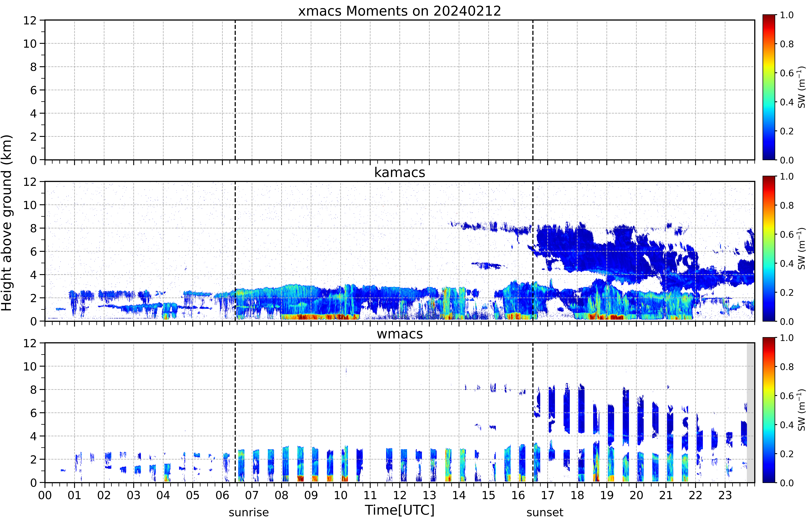Click the 'SW (m⁻¹)' label beside xmacs colorbar
The image size is (812, 524).
pos(801,87)
